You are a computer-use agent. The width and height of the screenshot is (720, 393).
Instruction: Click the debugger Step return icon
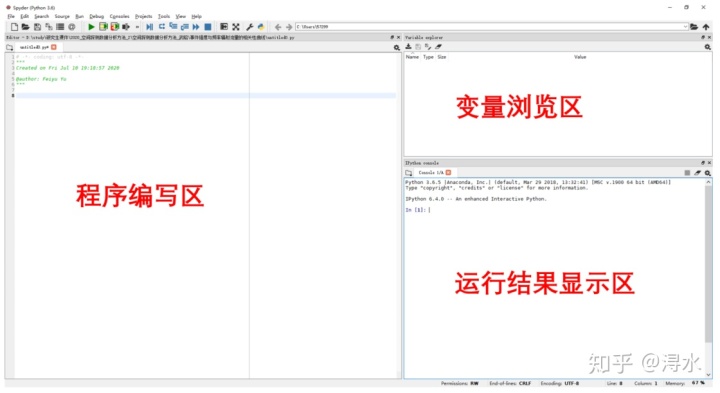click(x=185, y=27)
